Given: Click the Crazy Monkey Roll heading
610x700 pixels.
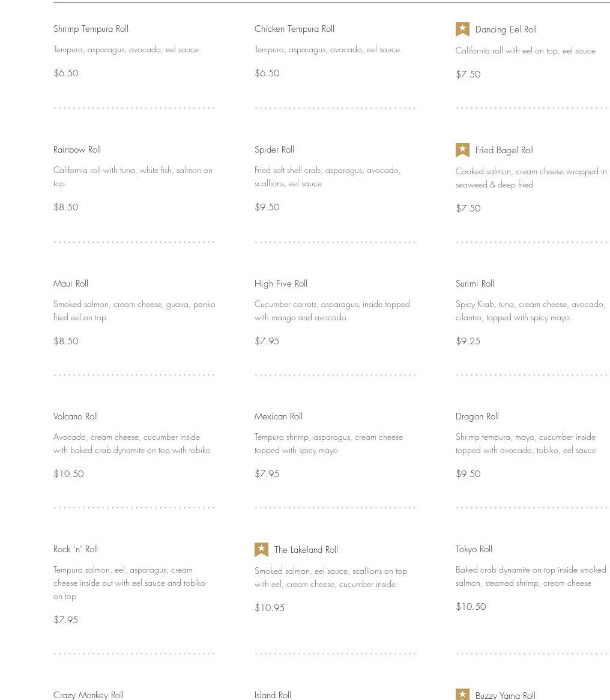Looking at the screenshot, I should 88,695.
